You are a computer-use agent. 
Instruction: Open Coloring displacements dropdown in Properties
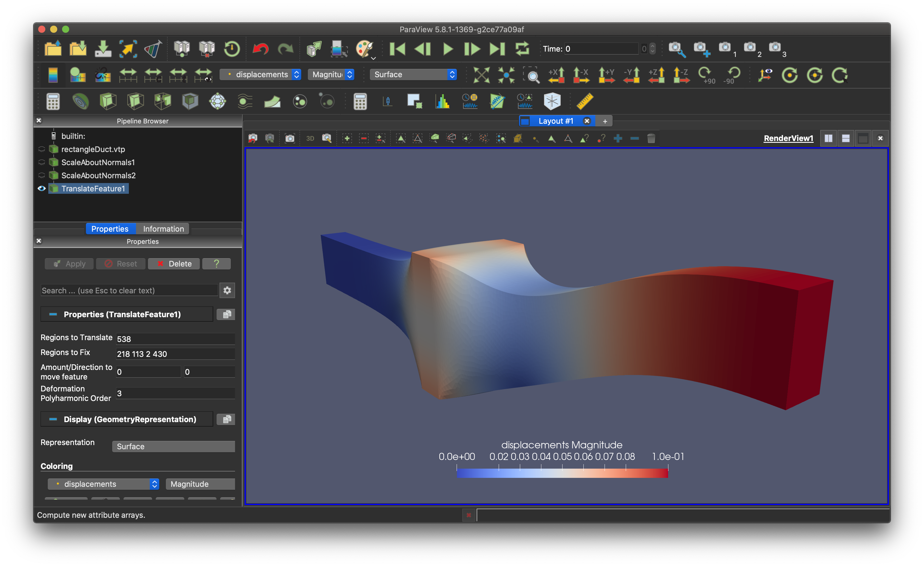point(103,484)
